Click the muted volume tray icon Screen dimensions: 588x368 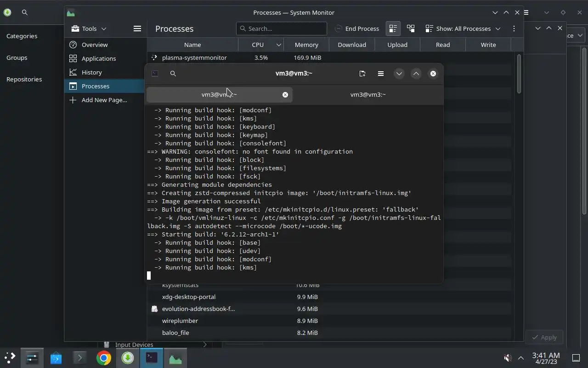(x=508, y=358)
